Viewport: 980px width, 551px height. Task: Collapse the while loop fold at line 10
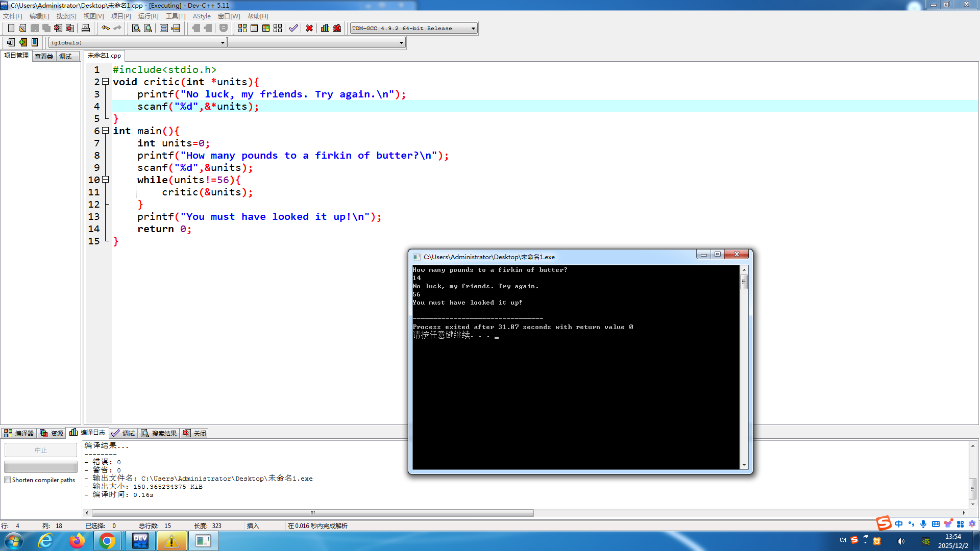click(105, 180)
